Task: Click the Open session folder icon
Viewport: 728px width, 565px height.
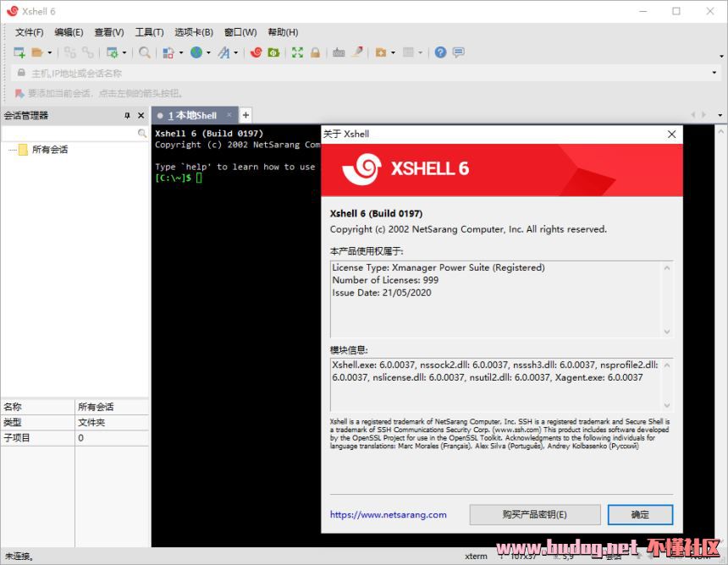Action: (x=37, y=52)
